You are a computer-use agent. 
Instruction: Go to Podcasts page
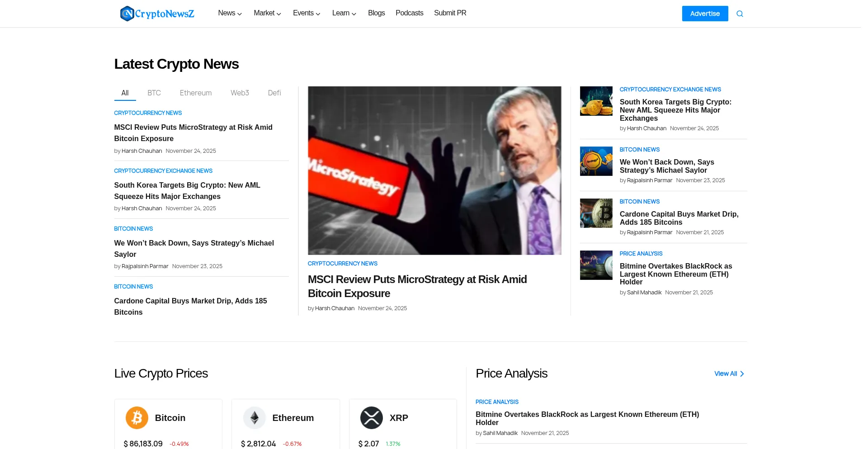click(409, 13)
